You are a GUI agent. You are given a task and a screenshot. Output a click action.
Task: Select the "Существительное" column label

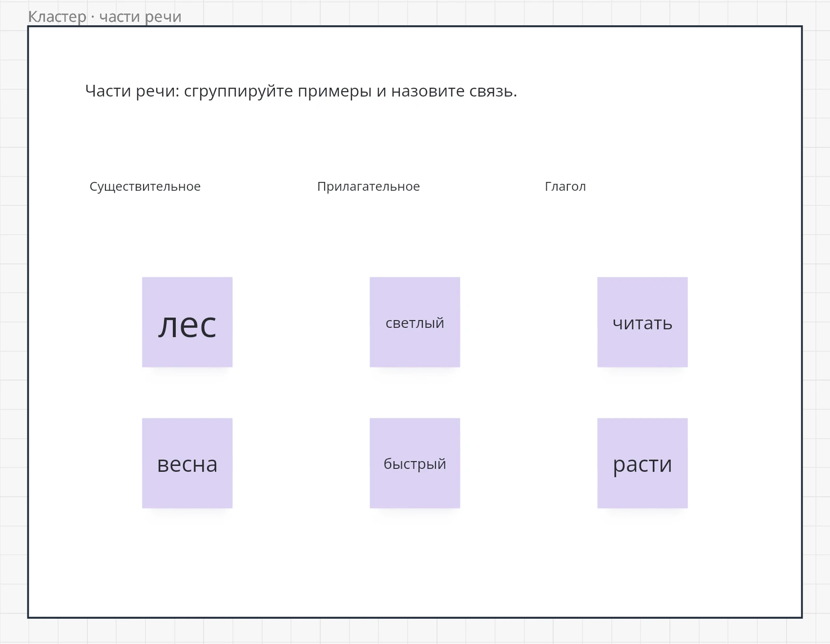pyautogui.click(x=145, y=187)
